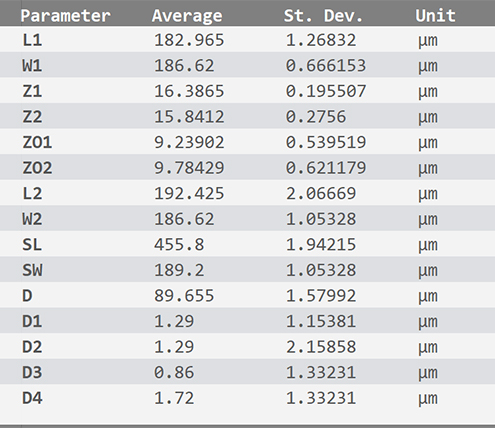
Task: Select the D3 parameter row
Action: point(247,372)
